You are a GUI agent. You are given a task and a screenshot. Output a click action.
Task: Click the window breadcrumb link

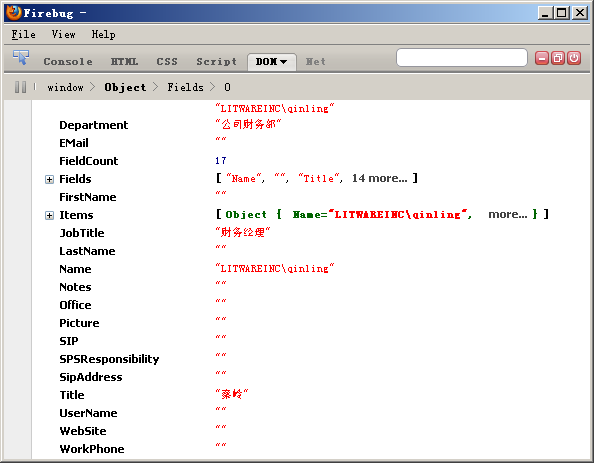click(x=65, y=88)
